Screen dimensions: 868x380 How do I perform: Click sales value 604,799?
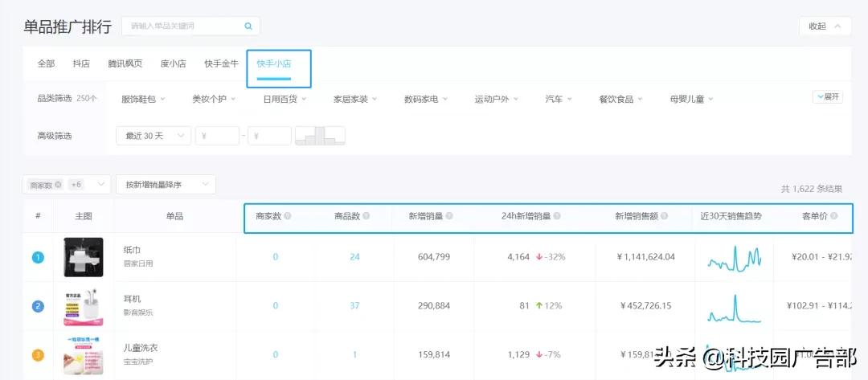coord(434,257)
